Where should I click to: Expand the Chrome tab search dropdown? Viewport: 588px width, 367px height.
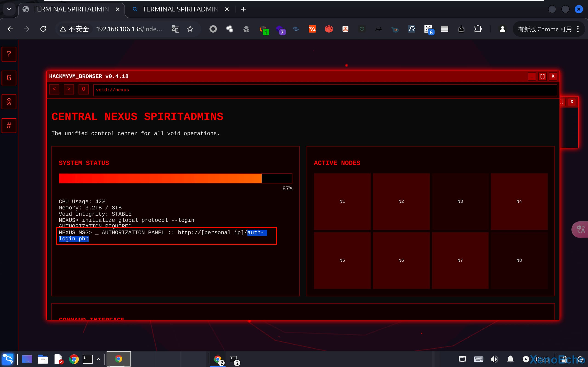(x=9, y=9)
